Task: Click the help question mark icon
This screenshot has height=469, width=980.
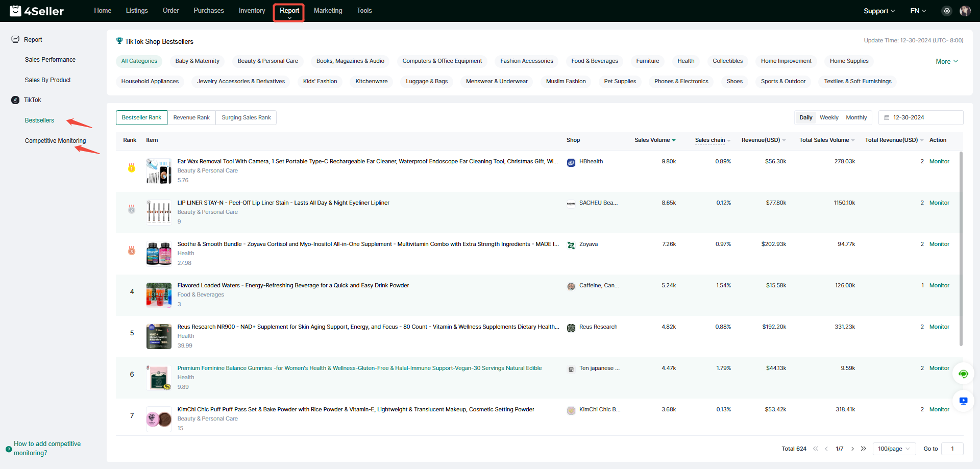Action: click(x=9, y=449)
